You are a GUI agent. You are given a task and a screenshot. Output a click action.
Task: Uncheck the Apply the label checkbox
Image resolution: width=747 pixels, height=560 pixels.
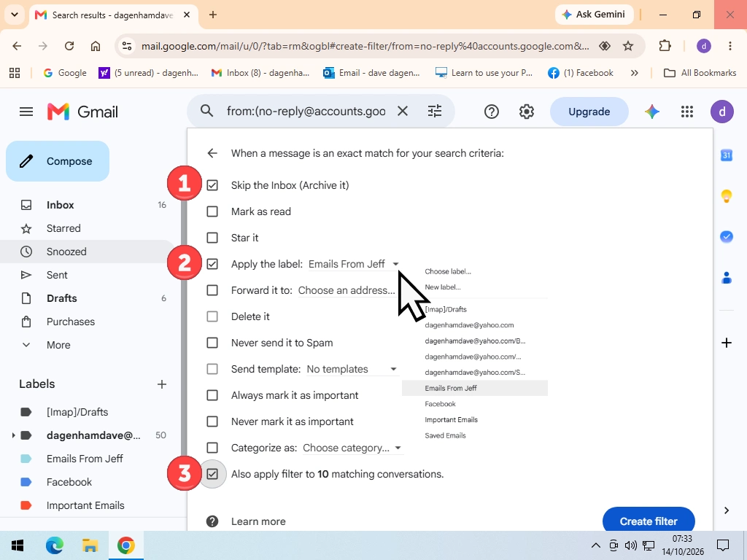212,264
